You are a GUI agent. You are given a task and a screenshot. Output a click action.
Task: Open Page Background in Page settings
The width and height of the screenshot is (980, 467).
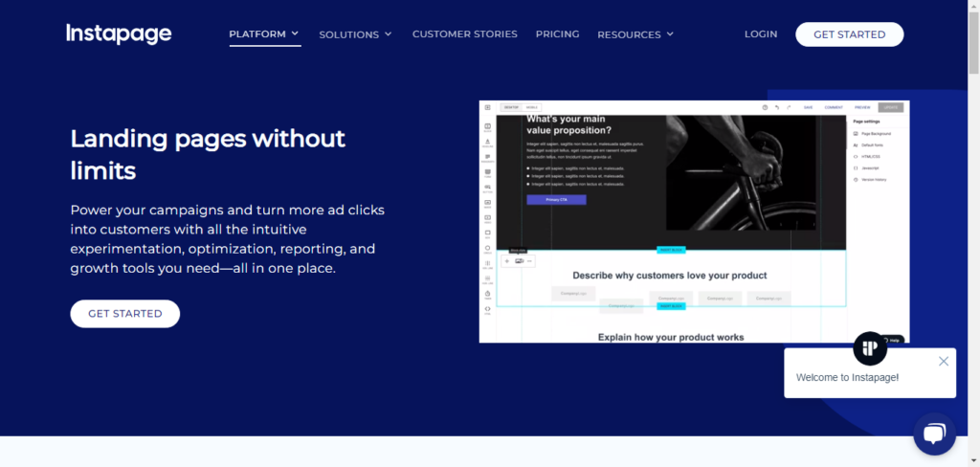[872, 134]
